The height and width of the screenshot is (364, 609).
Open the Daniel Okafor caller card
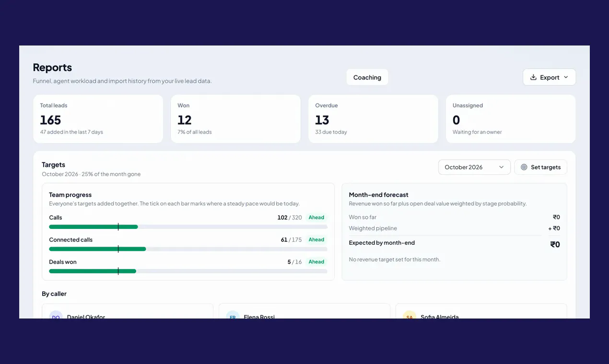pos(127,311)
